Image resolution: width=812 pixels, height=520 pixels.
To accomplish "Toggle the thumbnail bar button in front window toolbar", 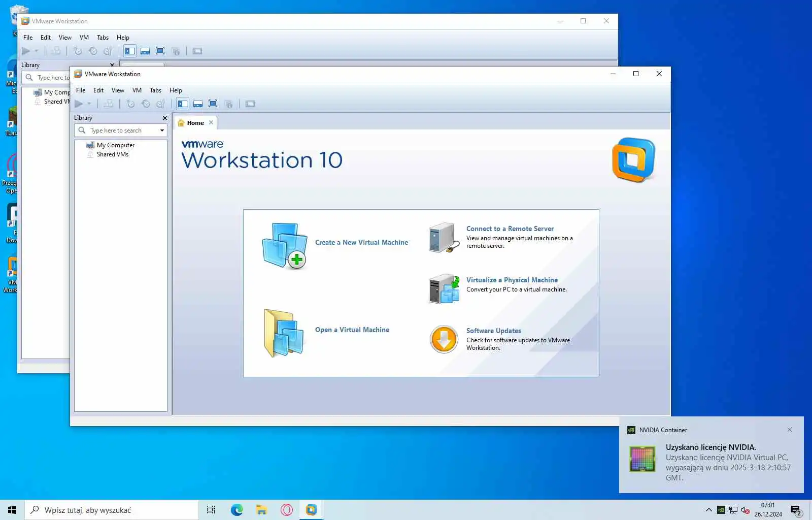I will [x=198, y=104].
